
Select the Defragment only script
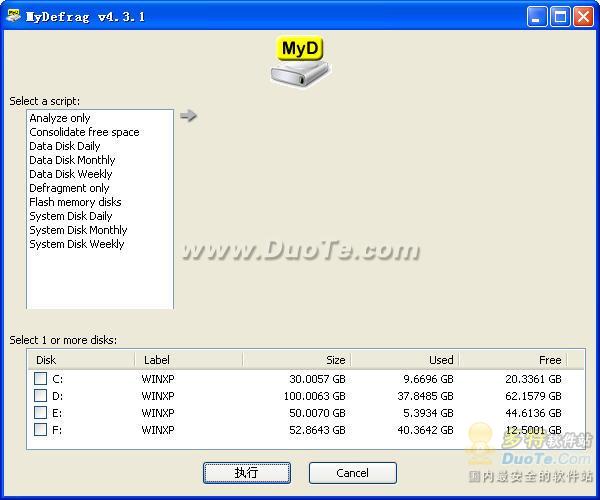pyautogui.click(x=69, y=188)
